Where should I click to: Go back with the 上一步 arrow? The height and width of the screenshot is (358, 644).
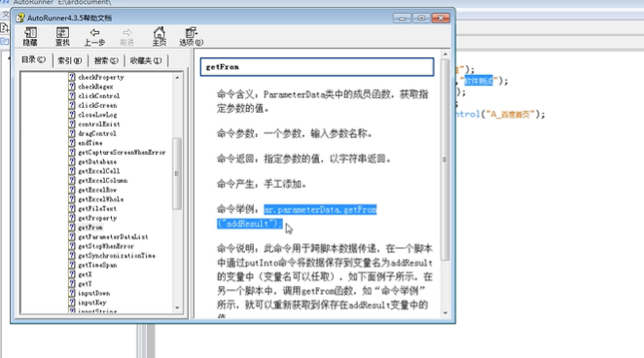[x=94, y=36]
